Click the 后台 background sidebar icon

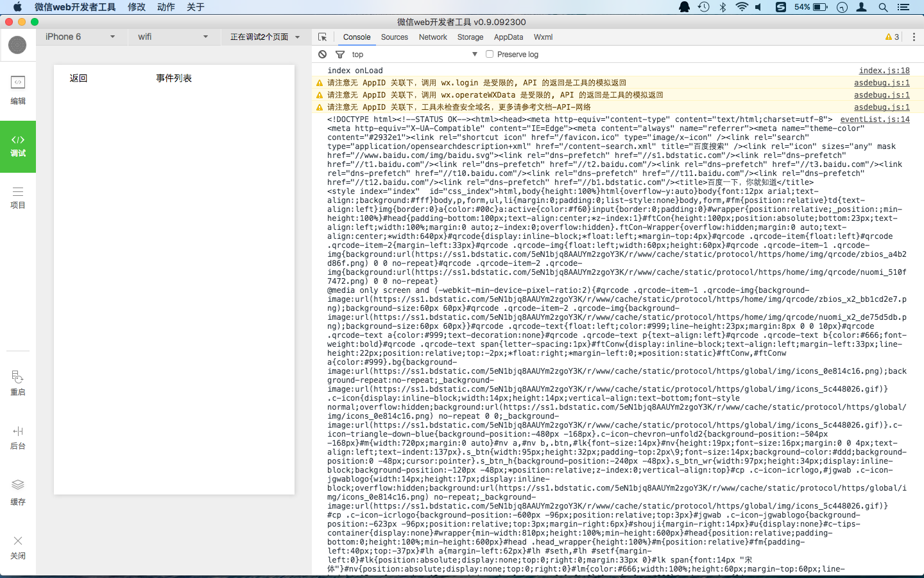pyautogui.click(x=18, y=437)
